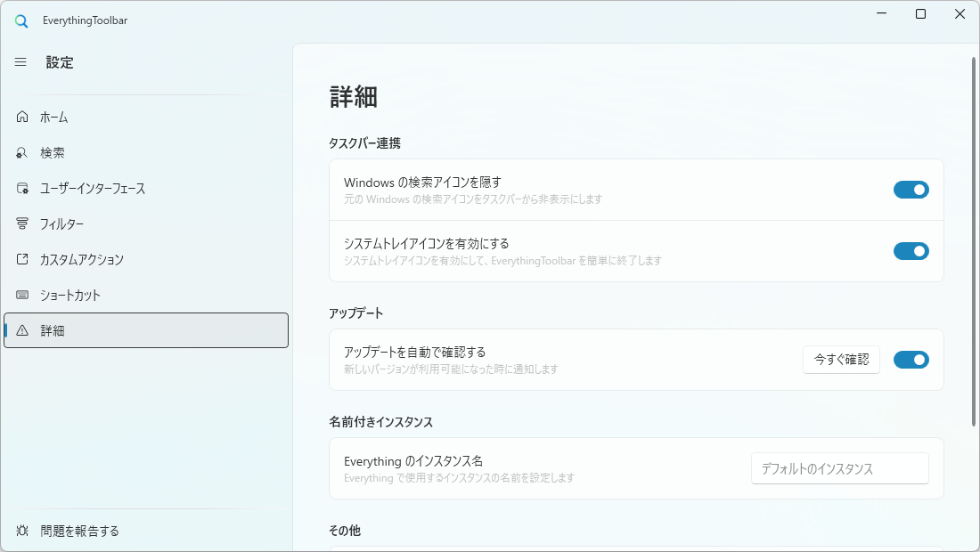Select the フィルター page

coord(146,223)
